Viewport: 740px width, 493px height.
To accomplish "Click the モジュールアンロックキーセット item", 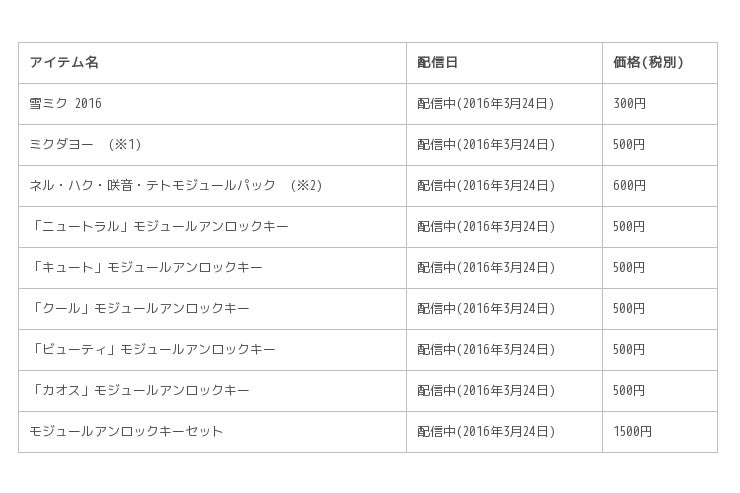I will tap(126, 432).
